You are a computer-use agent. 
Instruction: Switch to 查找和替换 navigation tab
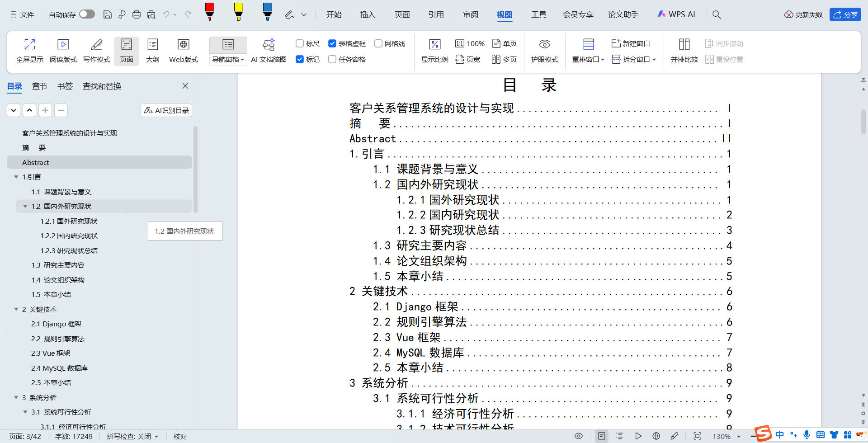tap(102, 86)
